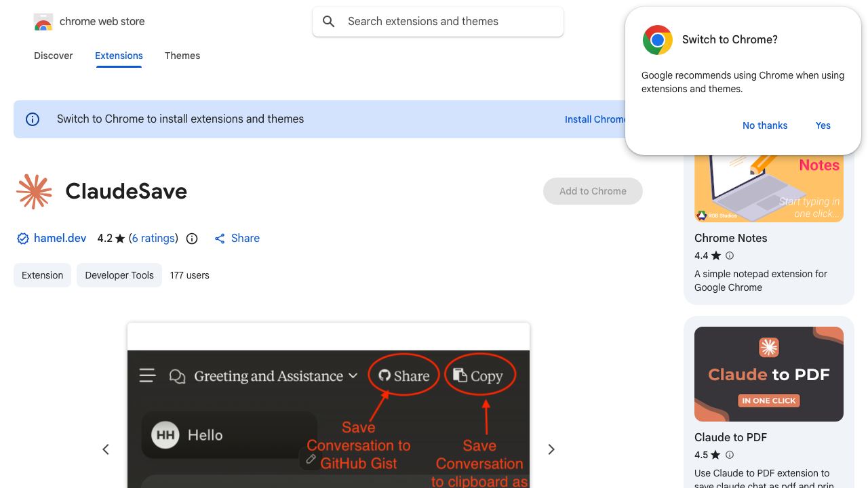Click the ClaudeSave extension heading
The height and width of the screenshot is (488, 868).
pyautogui.click(x=126, y=191)
